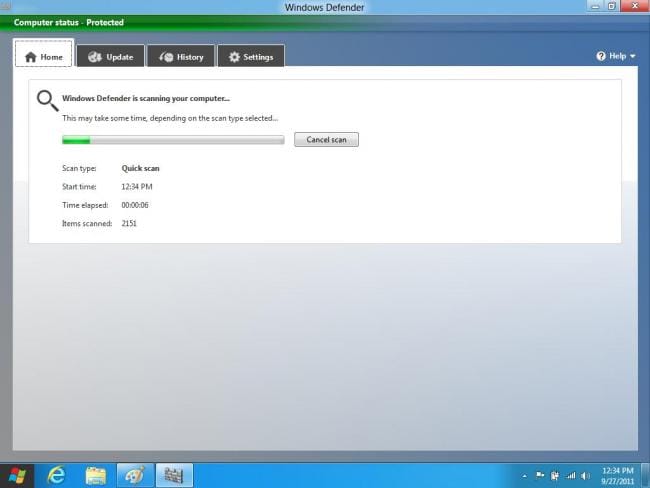Open the Help menu
Screen dimensions: 650x488
tap(616, 56)
